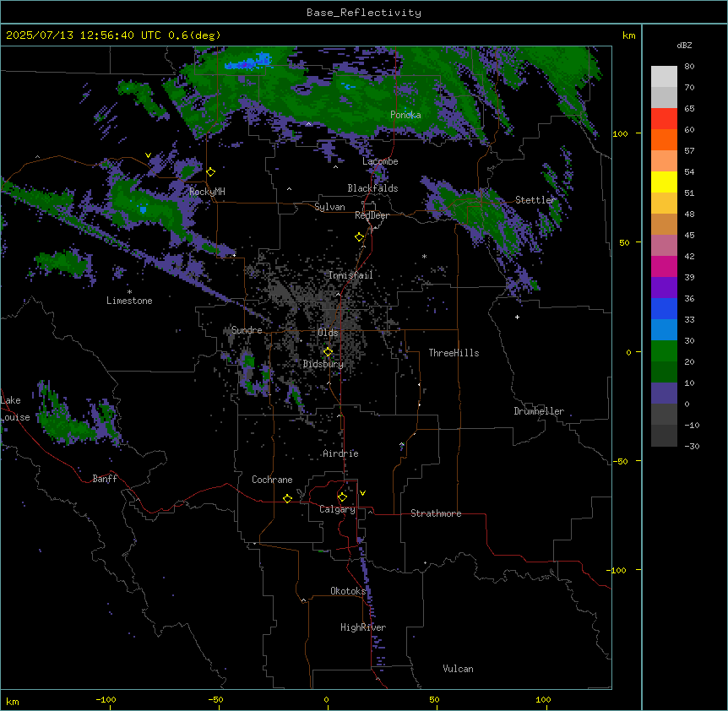Viewport: 728px width, 711px height.
Task: Pick the purple 36–39 dBZ legend swatch
Action: [x=664, y=288]
